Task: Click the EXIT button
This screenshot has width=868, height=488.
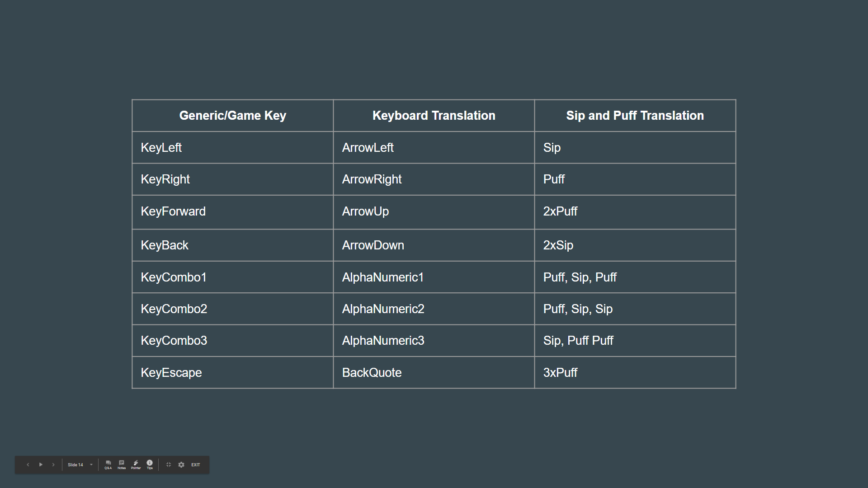Action: point(195,465)
